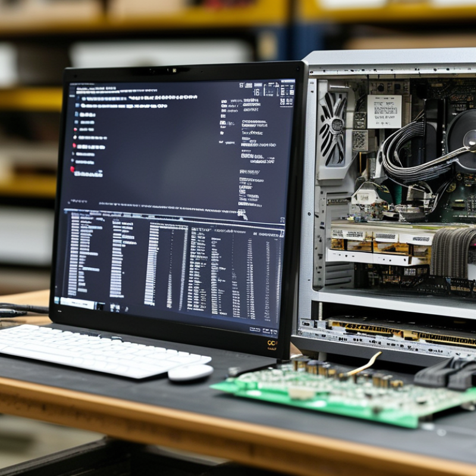Click the large "16" readout on the monitor
The image size is (476, 476).
click(x=256, y=92)
